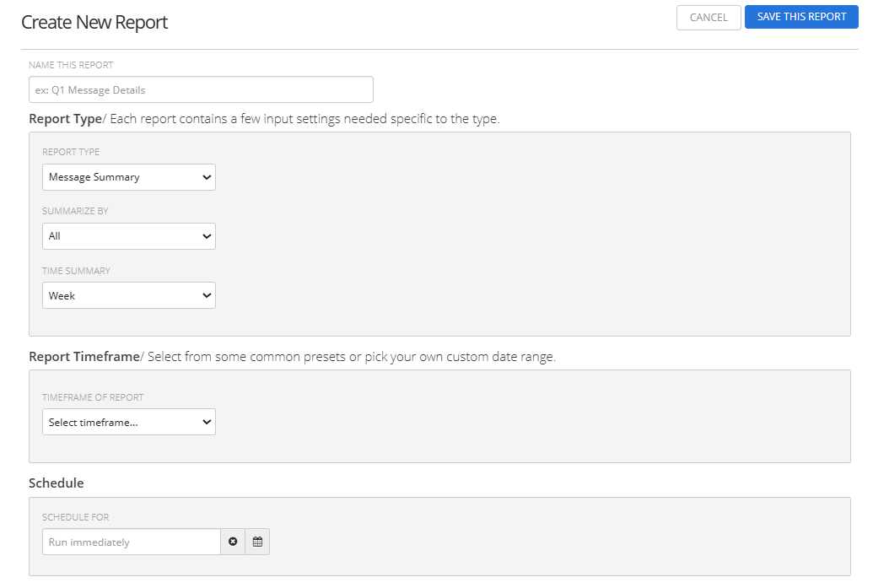The height and width of the screenshot is (588, 873).
Task: Click the Schedule section heading
Action: click(57, 483)
